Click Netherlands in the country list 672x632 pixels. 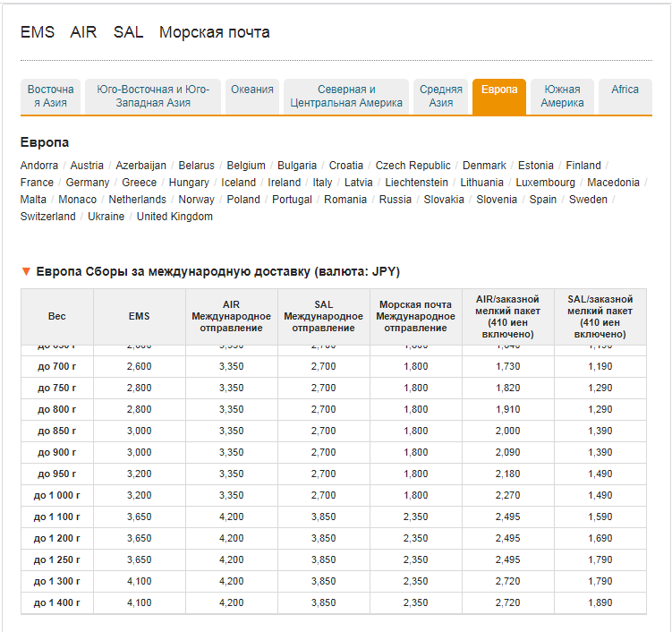pyautogui.click(x=137, y=200)
